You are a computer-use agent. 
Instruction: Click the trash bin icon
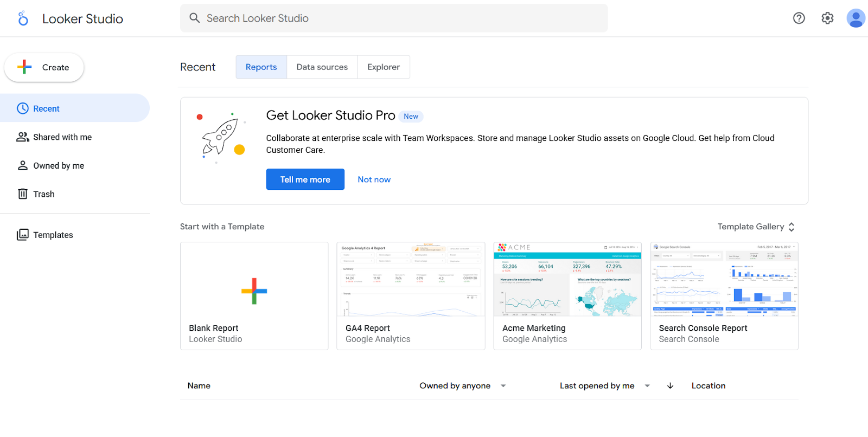pyautogui.click(x=23, y=194)
